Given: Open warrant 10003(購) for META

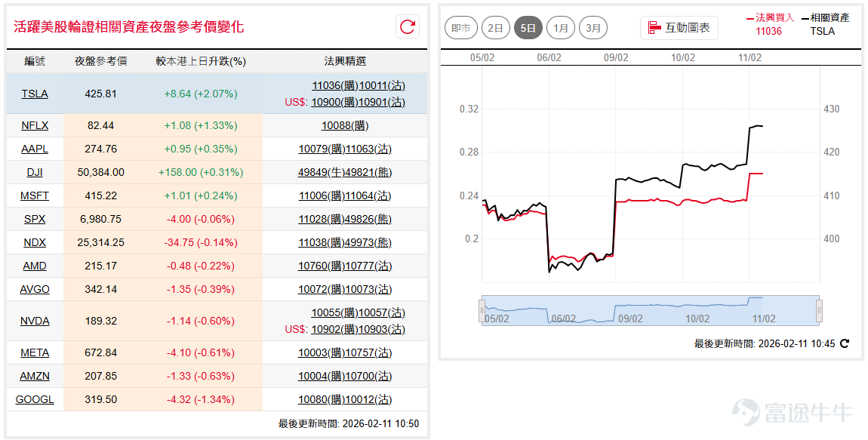Looking at the screenshot, I should 322,352.
